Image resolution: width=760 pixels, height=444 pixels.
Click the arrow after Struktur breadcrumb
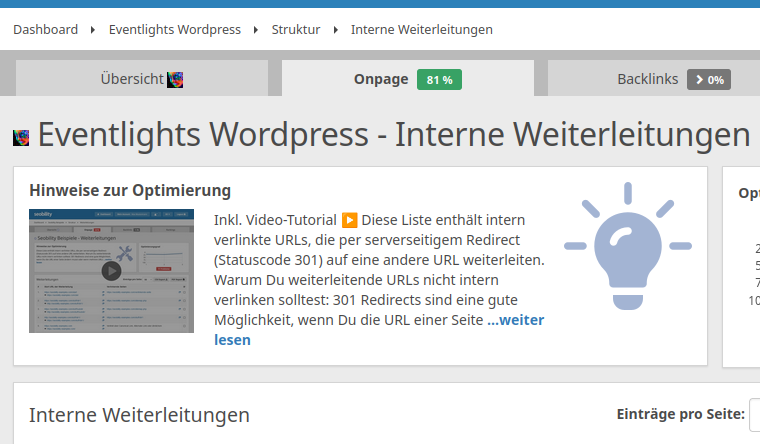(x=335, y=30)
